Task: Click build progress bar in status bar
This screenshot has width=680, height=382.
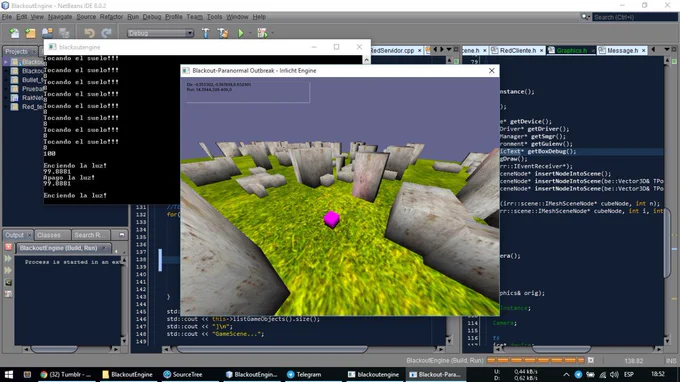Action: coord(536,360)
